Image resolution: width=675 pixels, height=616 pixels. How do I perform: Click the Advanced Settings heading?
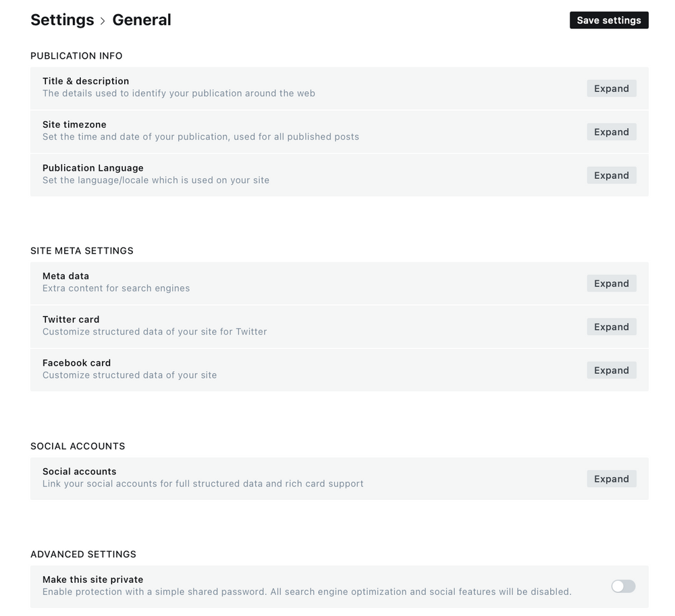[x=83, y=554]
